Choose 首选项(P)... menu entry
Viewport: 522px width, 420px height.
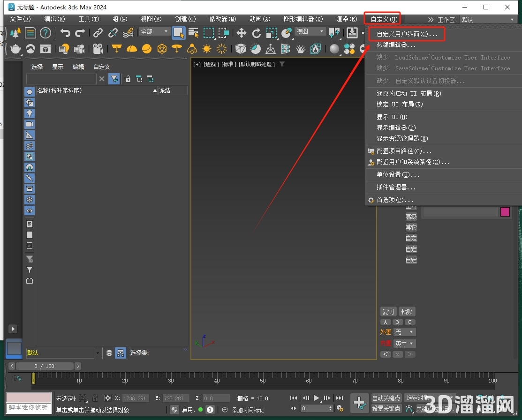point(395,200)
